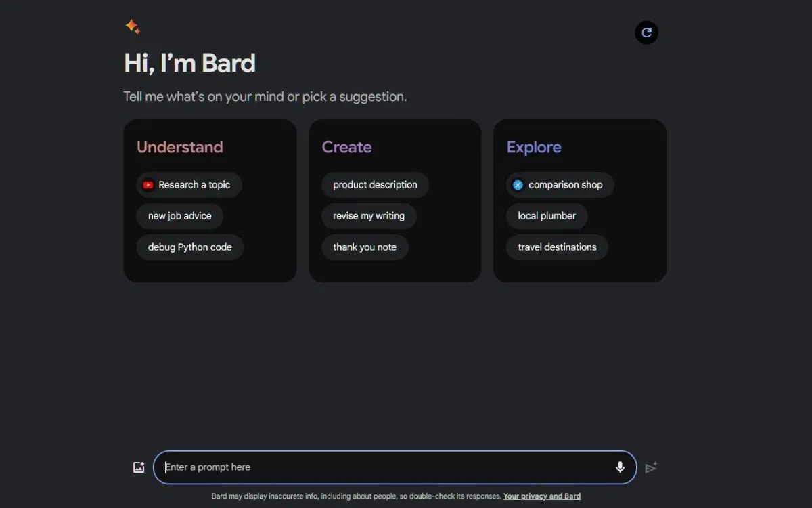Open the Your privacy and Bard link
Image resolution: width=812 pixels, height=508 pixels.
pyautogui.click(x=542, y=496)
